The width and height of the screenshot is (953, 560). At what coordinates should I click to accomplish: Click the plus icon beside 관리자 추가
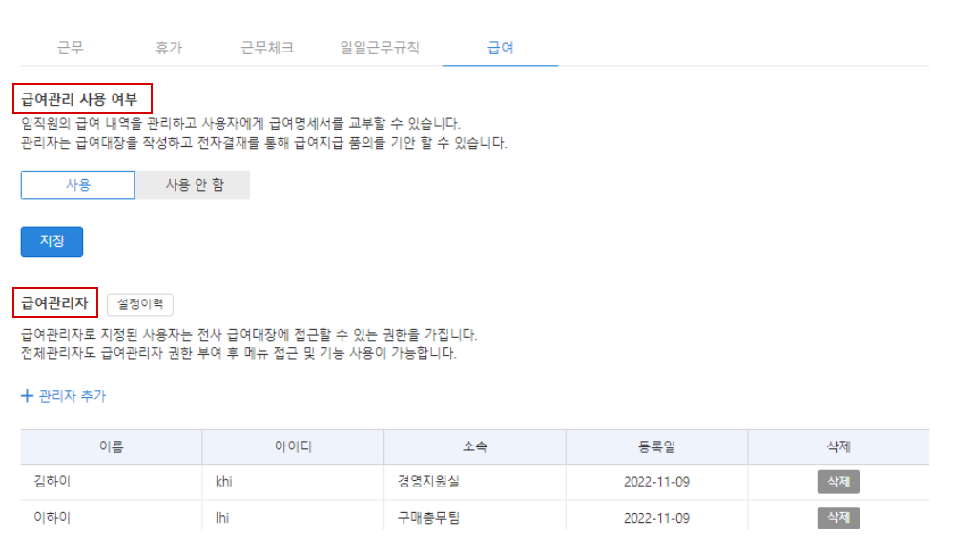pos(27,396)
